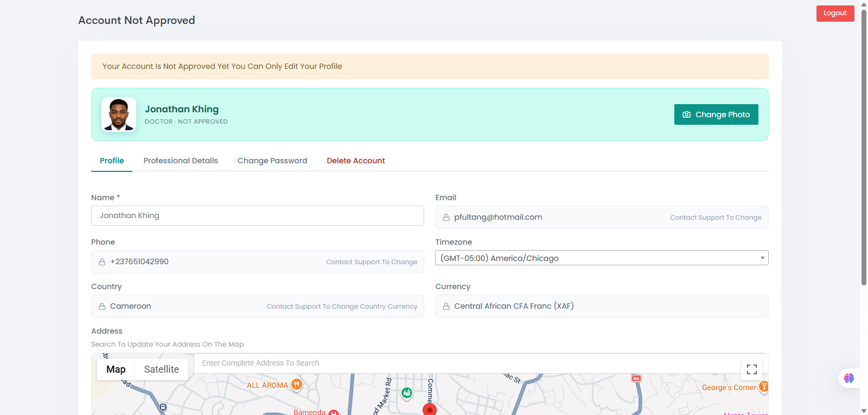
Task: Click the camera icon on Change Photo
Action: (686, 114)
